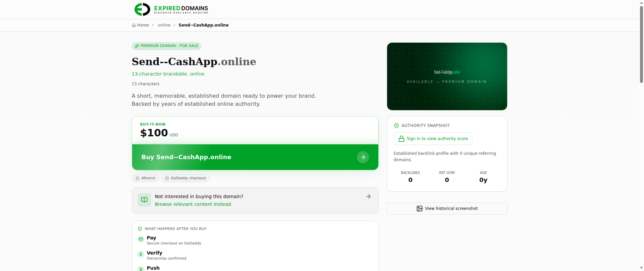Click the Send--CashApp.online main heading
The height and width of the screenshot is (271, 644).
pyautogui.click(x=194, y=61)
